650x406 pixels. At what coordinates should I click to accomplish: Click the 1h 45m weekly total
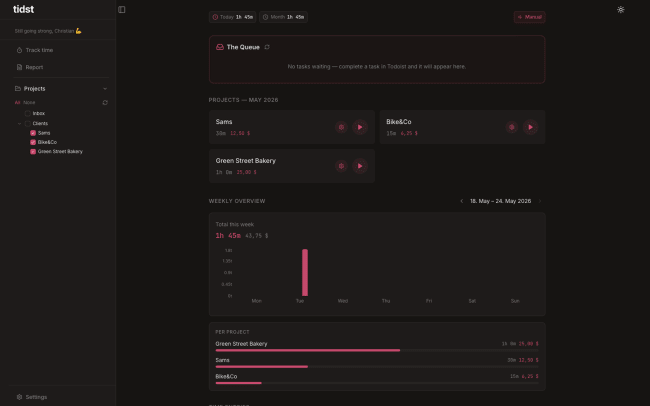click(x=228, y=236)
